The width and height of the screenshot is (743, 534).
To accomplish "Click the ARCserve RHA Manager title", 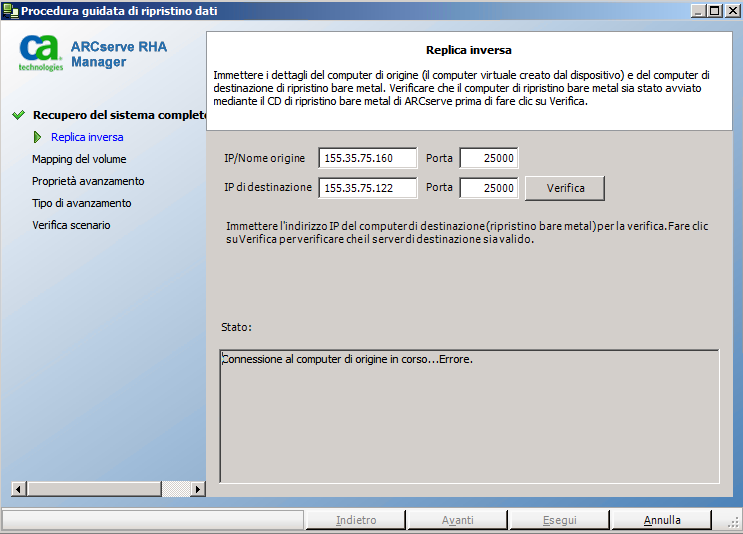I will point(119,54).
